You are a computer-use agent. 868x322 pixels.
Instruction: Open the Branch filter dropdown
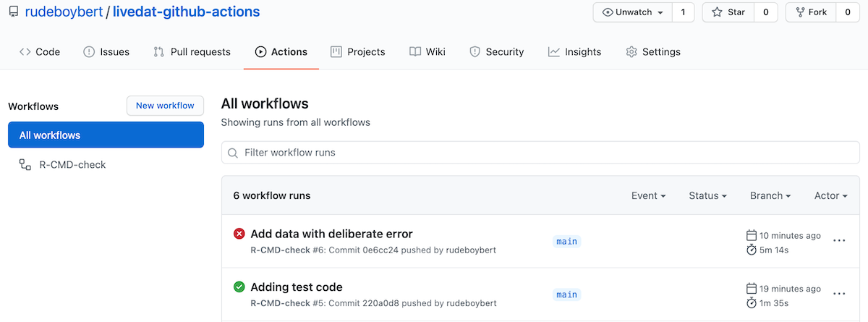click(770, 195)
